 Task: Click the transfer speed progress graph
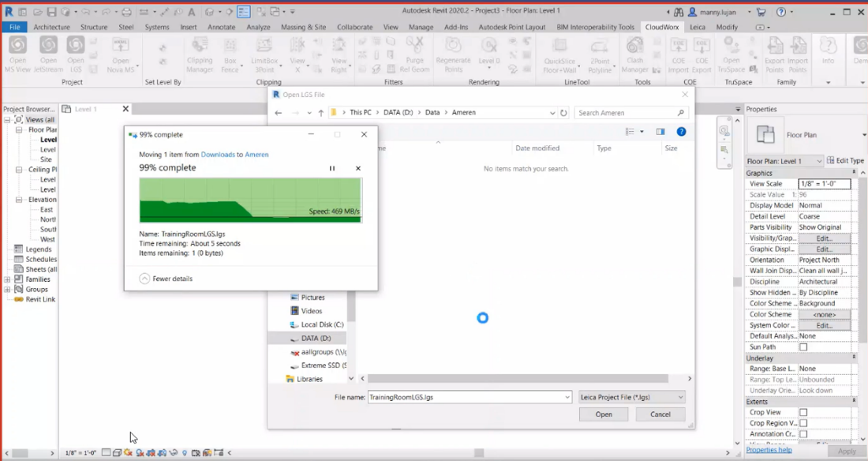tap(251, 200)
